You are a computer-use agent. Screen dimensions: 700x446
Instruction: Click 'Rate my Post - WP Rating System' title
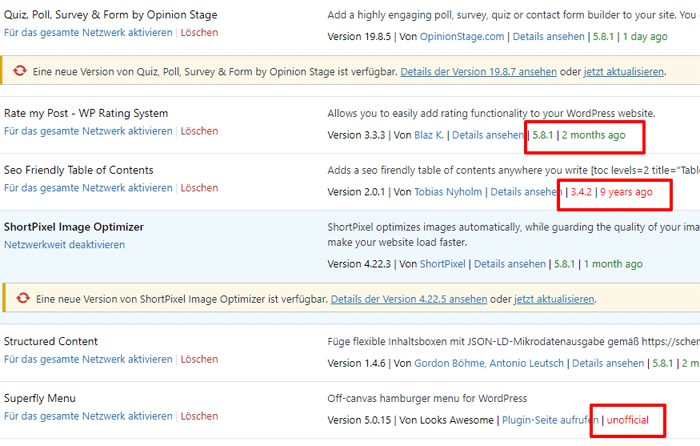click(86, 113)
